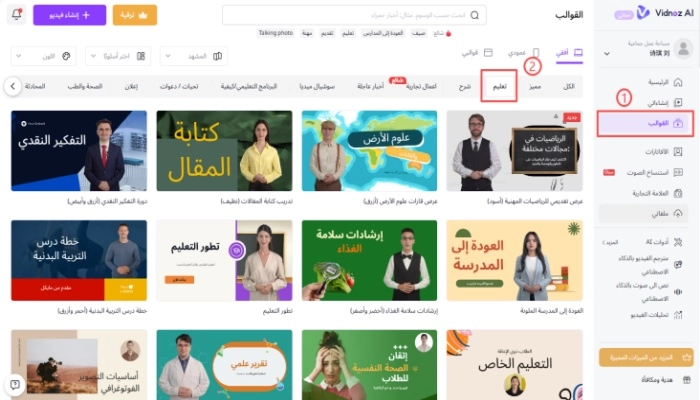
Task: Switch to the تعليم education tab
Action: coord(499,86)
